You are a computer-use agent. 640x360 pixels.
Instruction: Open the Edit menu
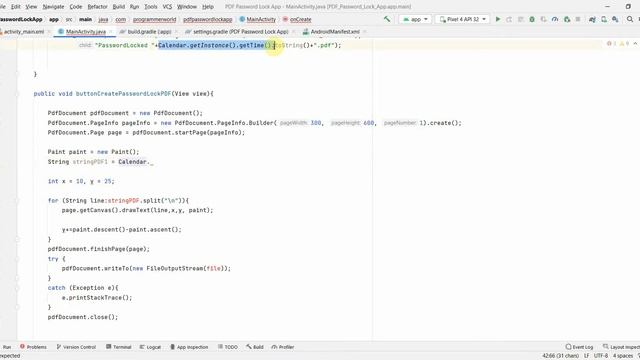click(16, 7)
